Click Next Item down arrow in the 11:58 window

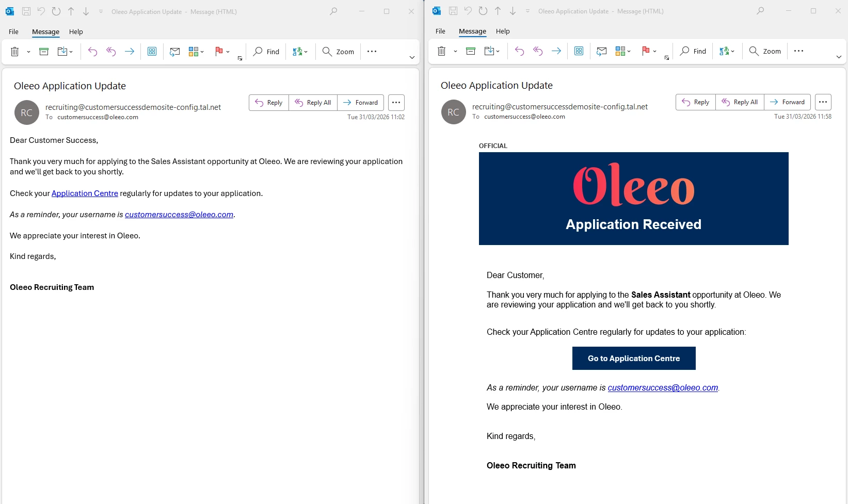(513, 11)
